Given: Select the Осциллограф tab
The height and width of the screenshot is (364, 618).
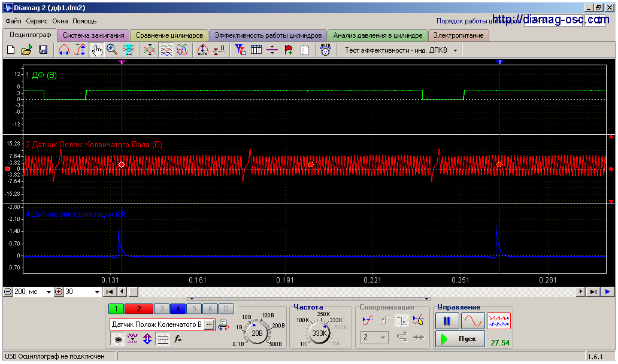Looking at the screenshot, I should (31, 35).
